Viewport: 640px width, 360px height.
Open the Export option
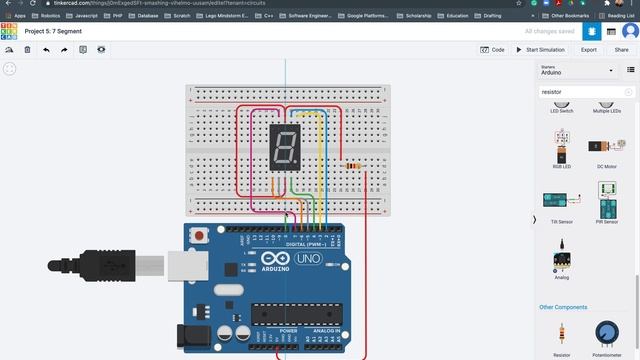(x=589, y=50)
